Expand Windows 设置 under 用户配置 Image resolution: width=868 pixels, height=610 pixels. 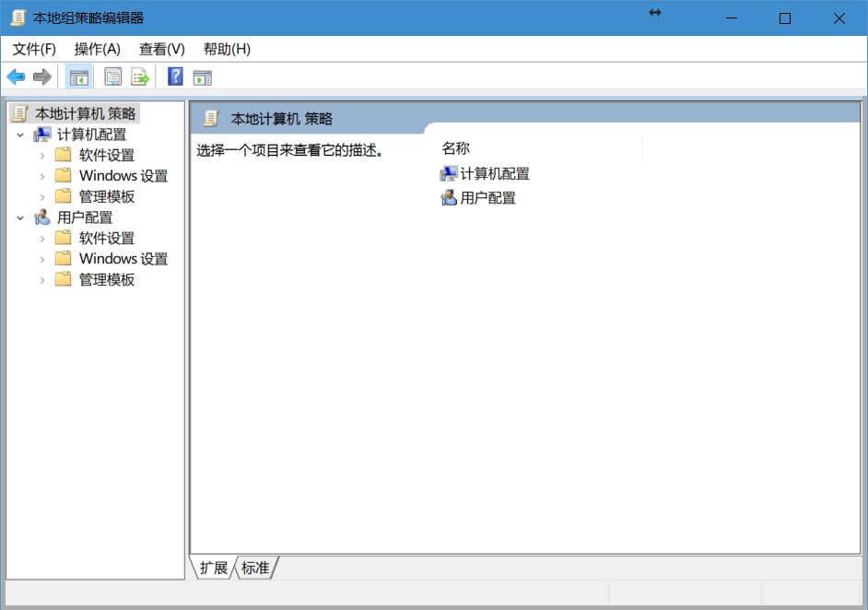coord(42,260)
